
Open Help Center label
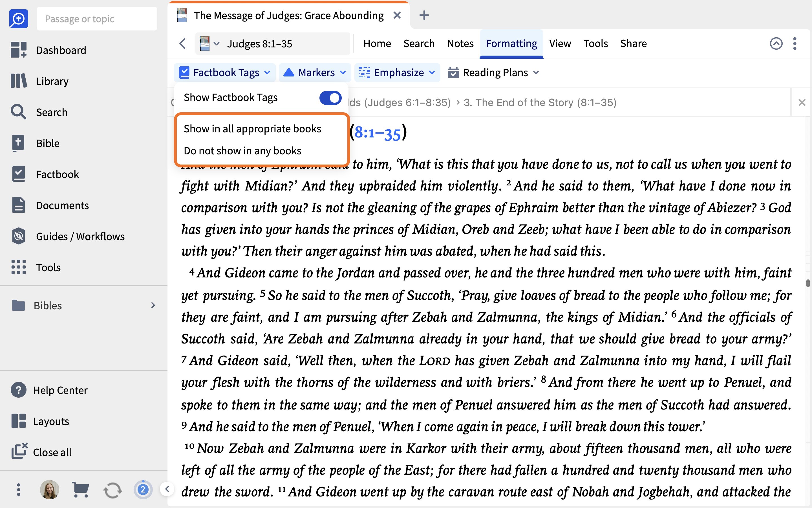60,390
